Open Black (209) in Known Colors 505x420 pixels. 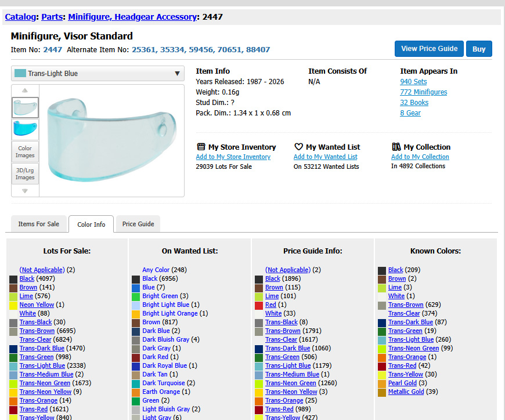point(395,270)
